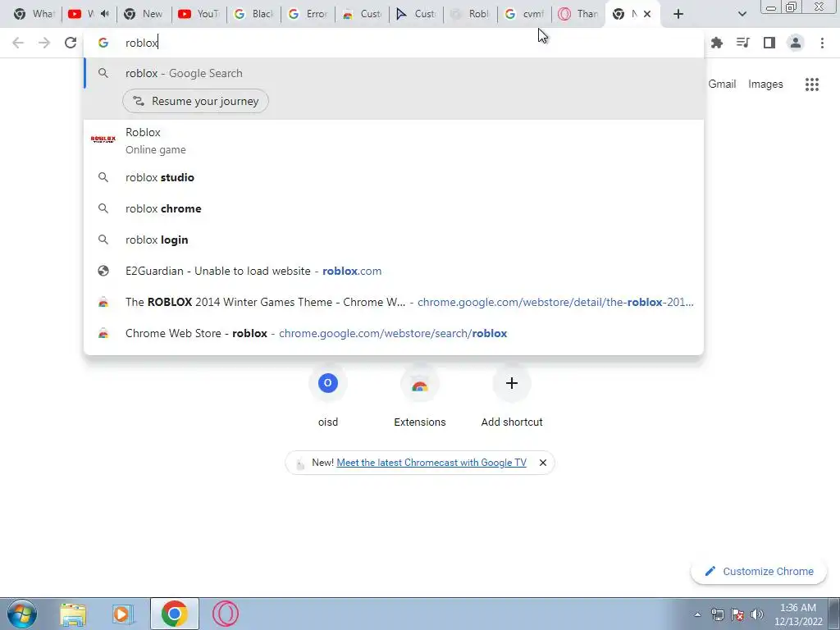Mute the audio icon on the YouTube tab
The image size is (840, 630).
tap(105, 14)
